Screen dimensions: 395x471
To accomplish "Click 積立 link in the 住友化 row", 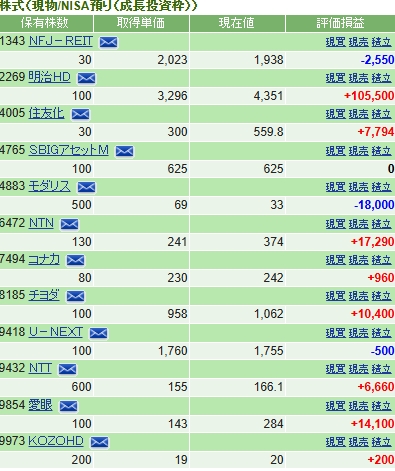I will click(381, 114).
